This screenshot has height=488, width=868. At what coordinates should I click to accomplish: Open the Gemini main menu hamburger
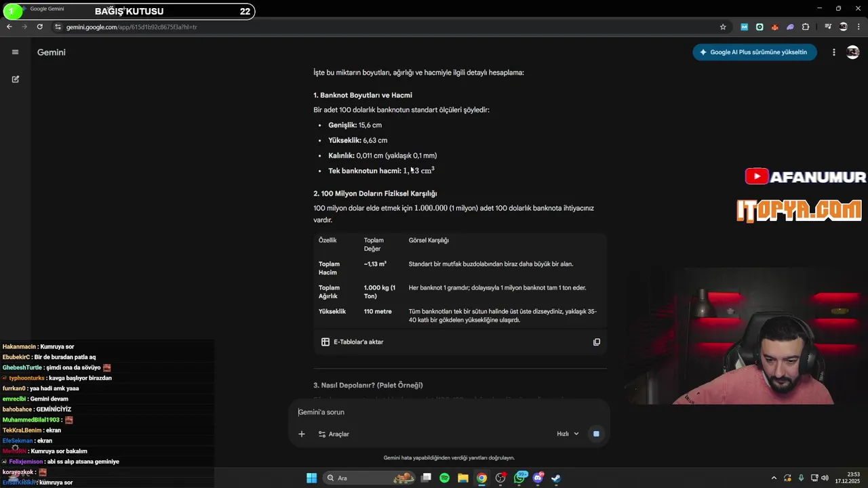[15, 52]
